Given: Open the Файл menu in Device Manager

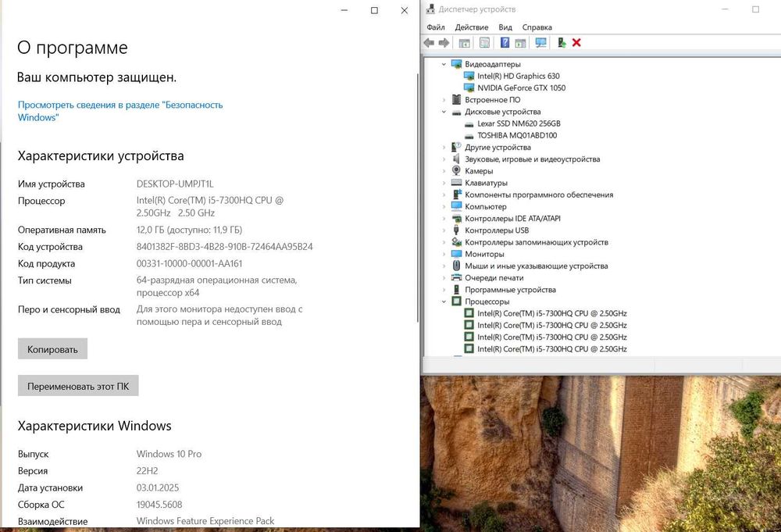Looking at the screenshot, I should pos(436,27).
